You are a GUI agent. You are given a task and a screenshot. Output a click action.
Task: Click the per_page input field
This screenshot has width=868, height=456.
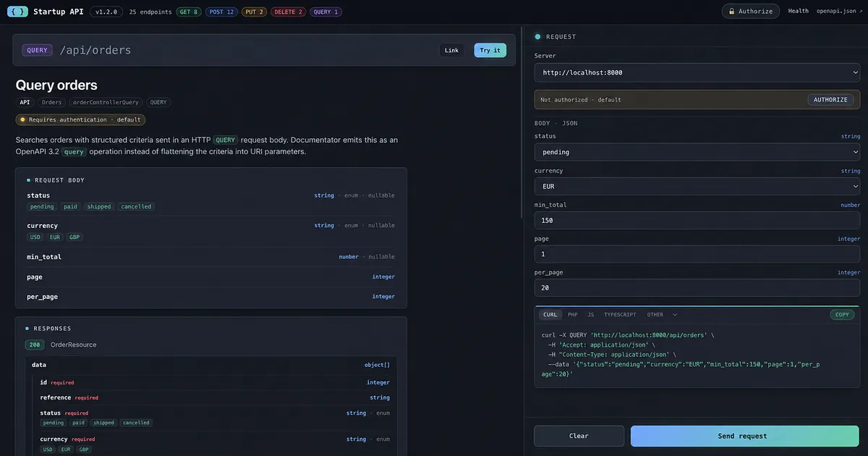click(697, 288)
